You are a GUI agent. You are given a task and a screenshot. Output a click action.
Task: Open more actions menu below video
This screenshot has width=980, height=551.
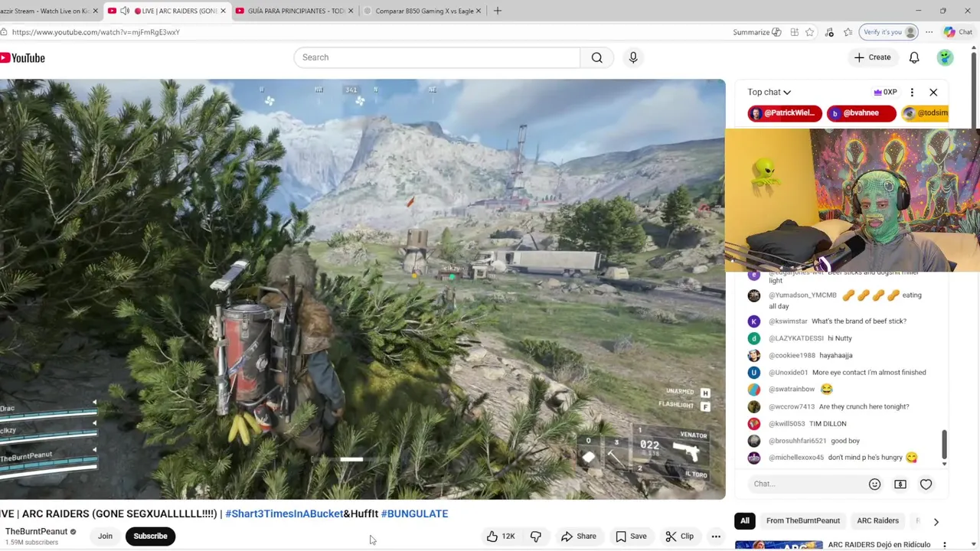716,536
